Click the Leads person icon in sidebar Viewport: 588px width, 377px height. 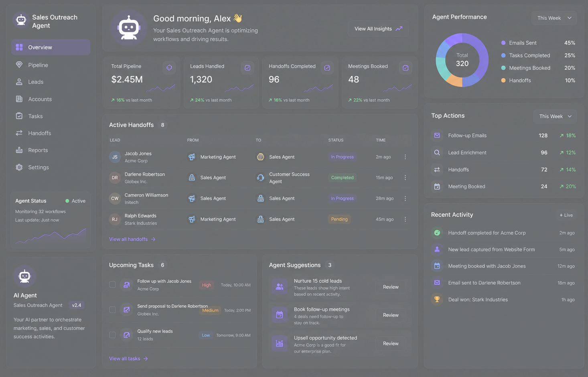coord(19,82)
